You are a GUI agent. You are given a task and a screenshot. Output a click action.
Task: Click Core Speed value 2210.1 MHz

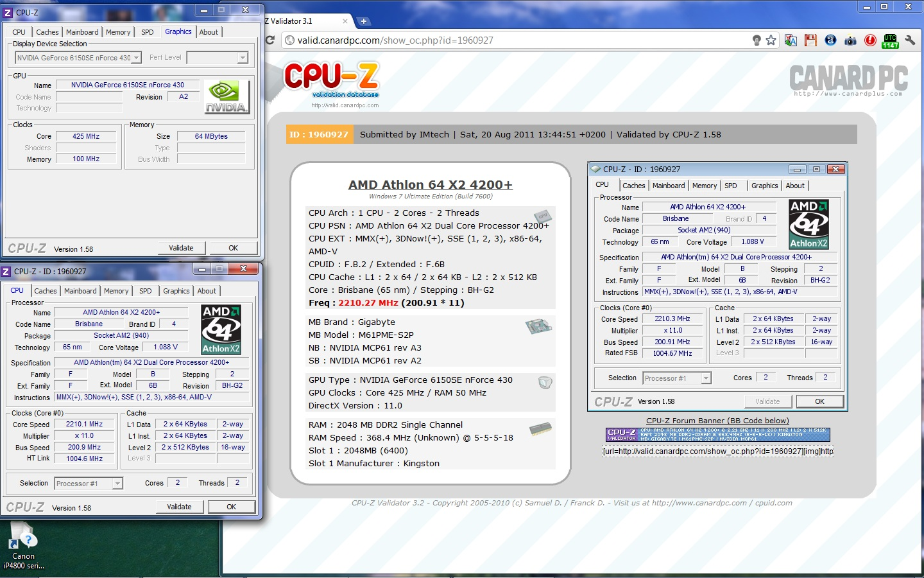(x=84, y=425)
